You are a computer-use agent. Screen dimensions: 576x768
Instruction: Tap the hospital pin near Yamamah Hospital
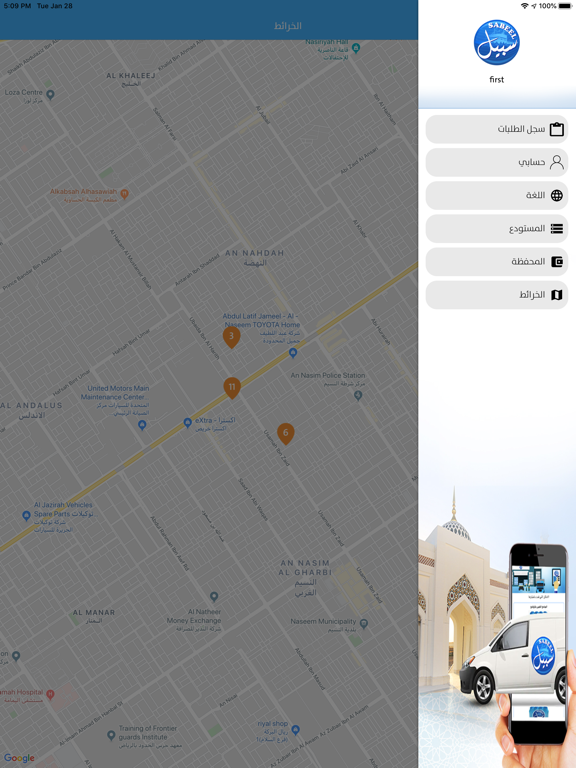(50, 695)
